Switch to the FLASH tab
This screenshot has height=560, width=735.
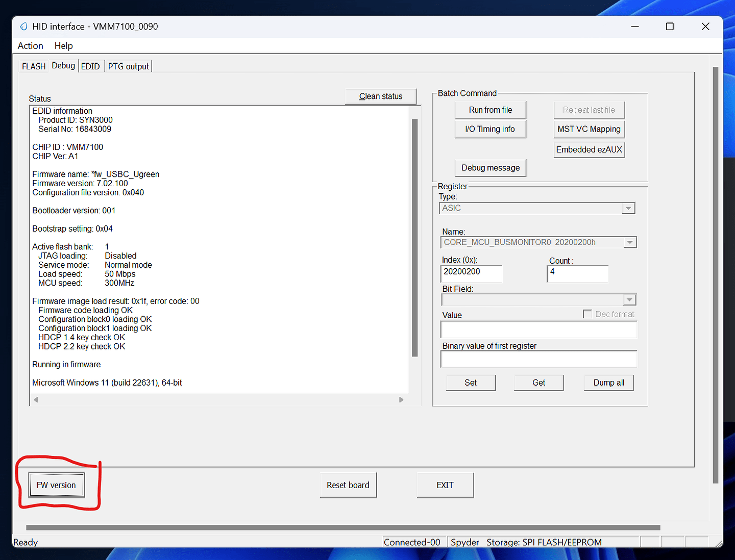click(x=33, y=66)
